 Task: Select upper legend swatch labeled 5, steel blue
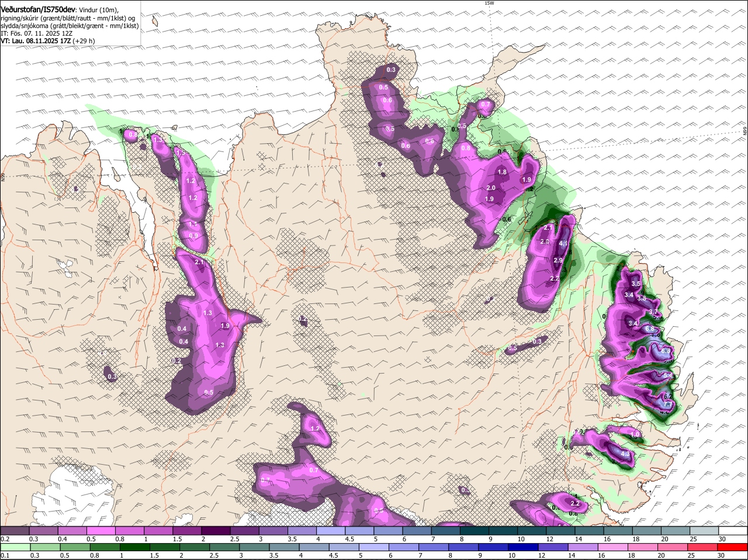pos(389,530)
